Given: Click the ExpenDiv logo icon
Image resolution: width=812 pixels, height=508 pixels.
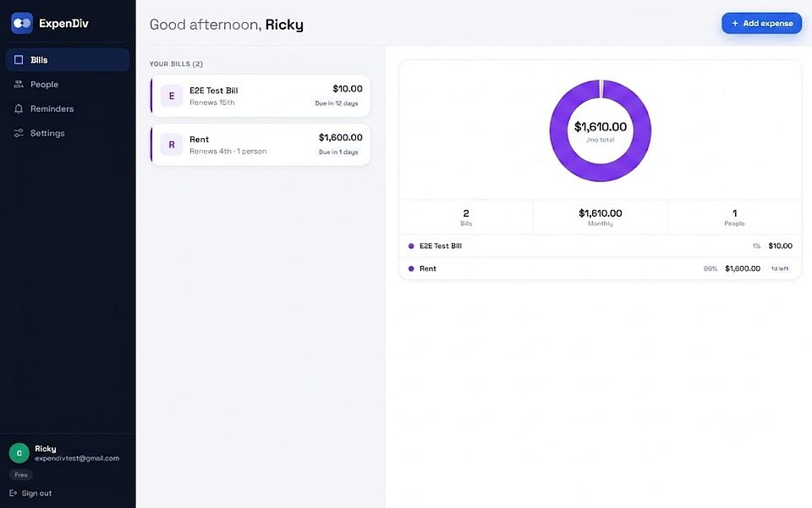Looking at the screenshot, I should tap(22, 24).
